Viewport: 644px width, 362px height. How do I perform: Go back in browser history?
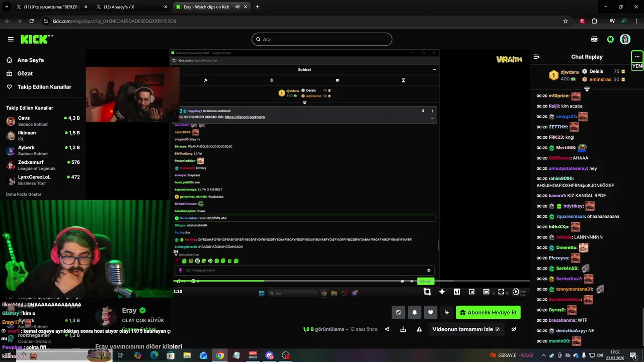point(7,21)
